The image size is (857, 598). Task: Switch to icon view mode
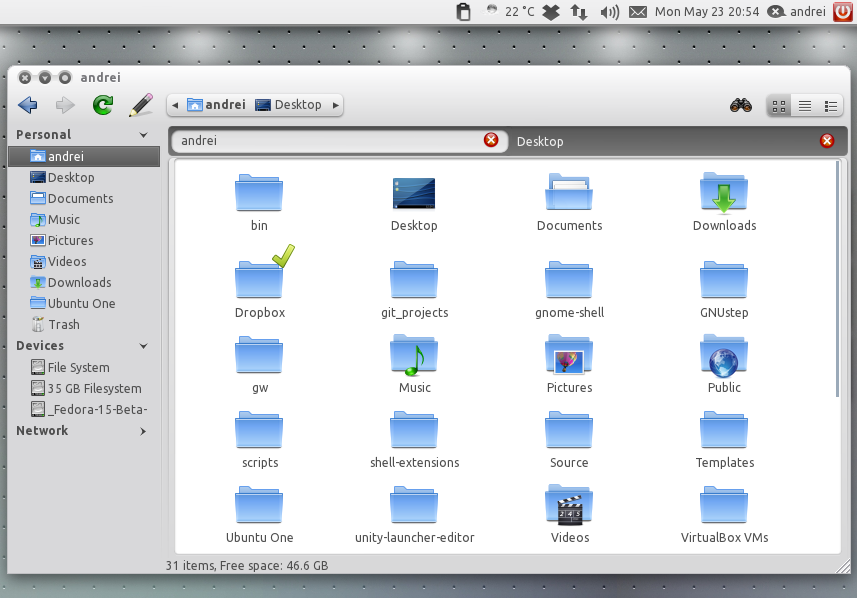click(x=778, y=105)
